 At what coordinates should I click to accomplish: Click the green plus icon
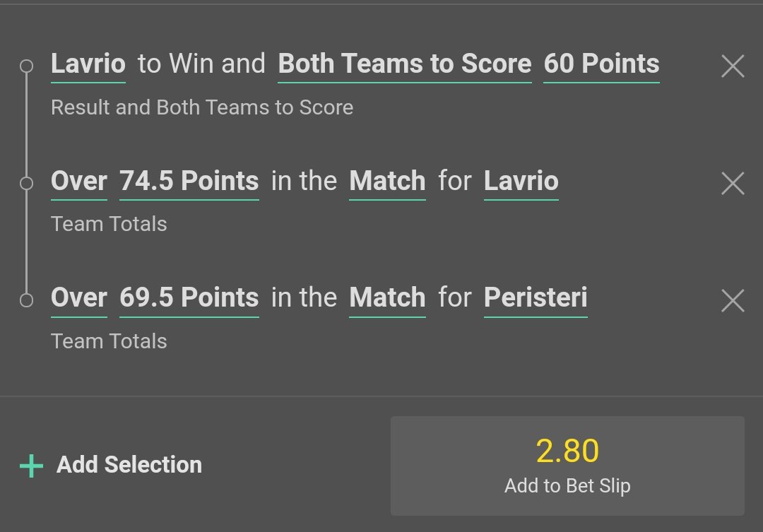click(31, 466)
